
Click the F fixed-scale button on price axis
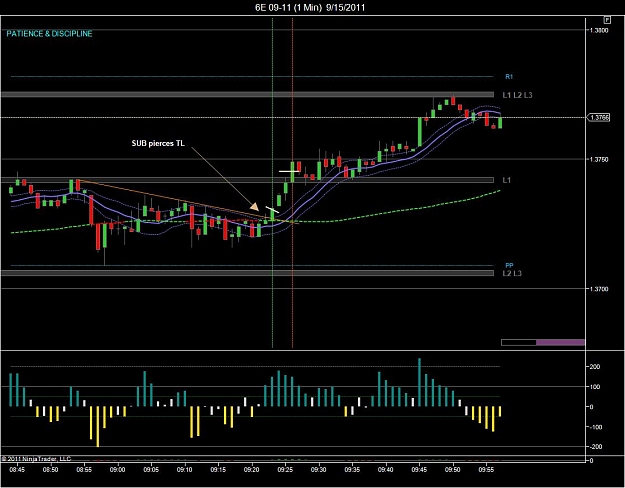(607, 20)
